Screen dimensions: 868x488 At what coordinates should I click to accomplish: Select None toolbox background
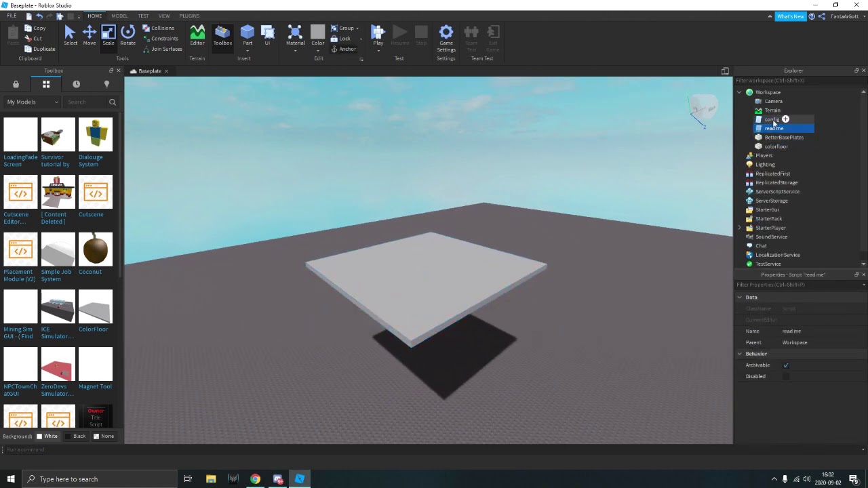pos(104,436)
